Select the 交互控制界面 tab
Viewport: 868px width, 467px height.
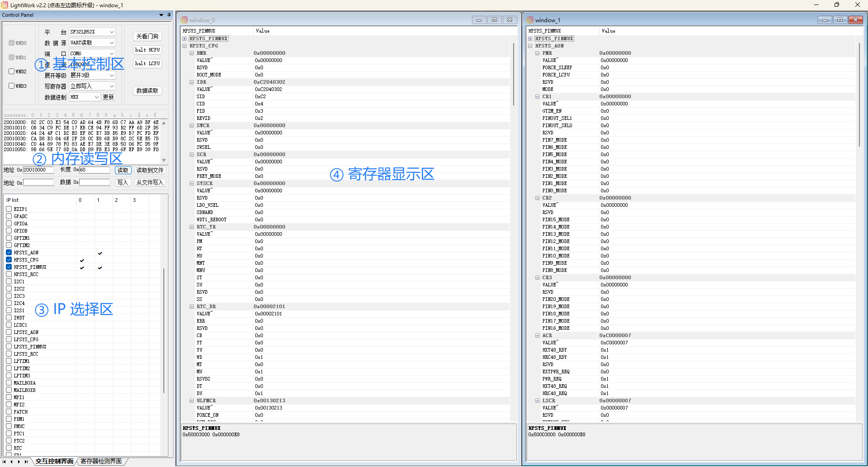click(54, 461)
